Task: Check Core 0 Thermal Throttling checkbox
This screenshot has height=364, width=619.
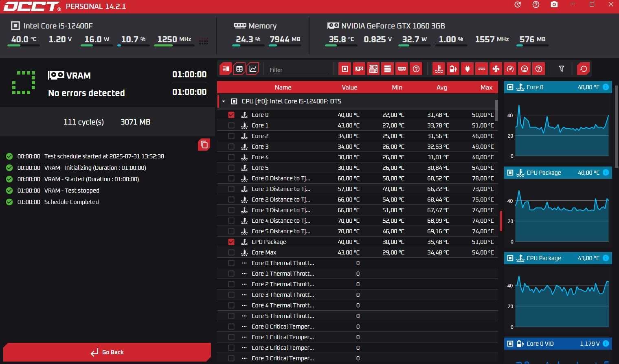Action: 231,263
